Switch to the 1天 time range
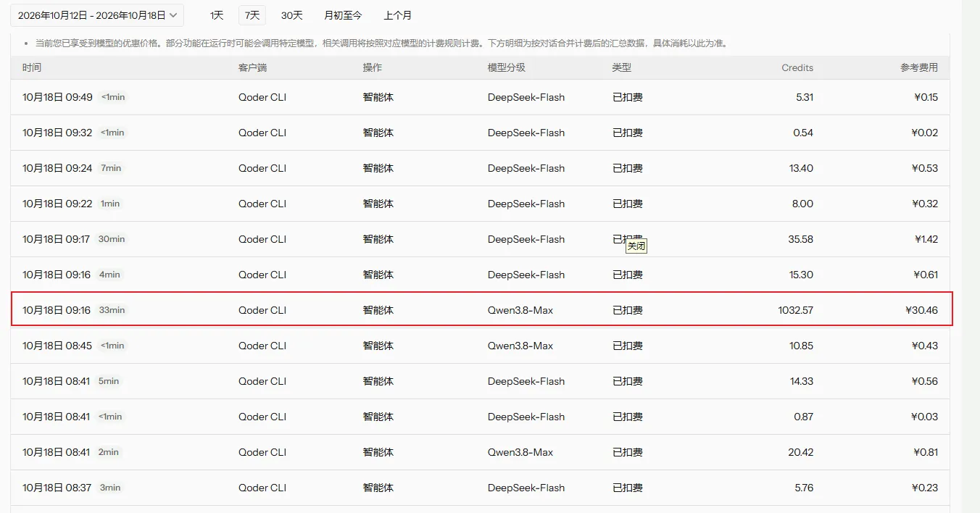The width and height of the screenshot is (980, 513). pos(217,15)
